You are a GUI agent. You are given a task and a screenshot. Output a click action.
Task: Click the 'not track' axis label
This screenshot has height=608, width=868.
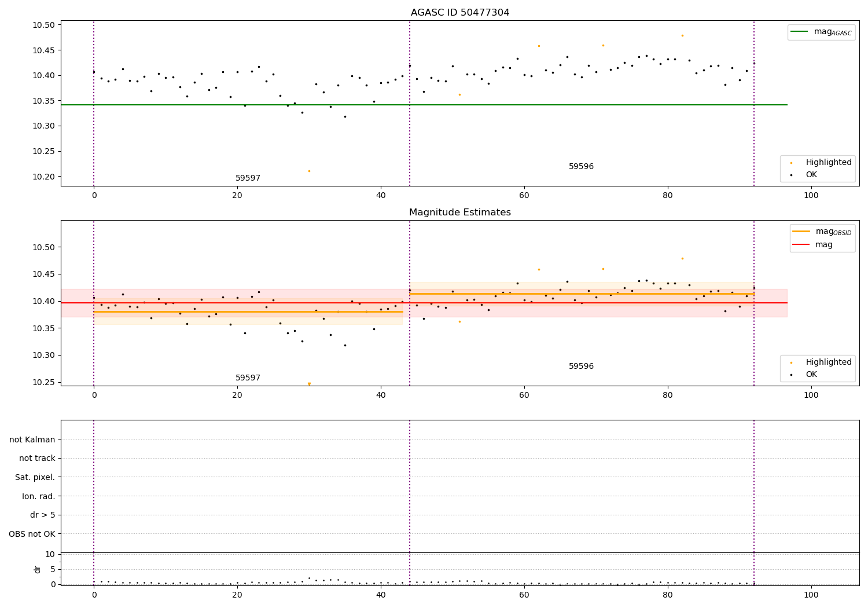pos(37,458)
